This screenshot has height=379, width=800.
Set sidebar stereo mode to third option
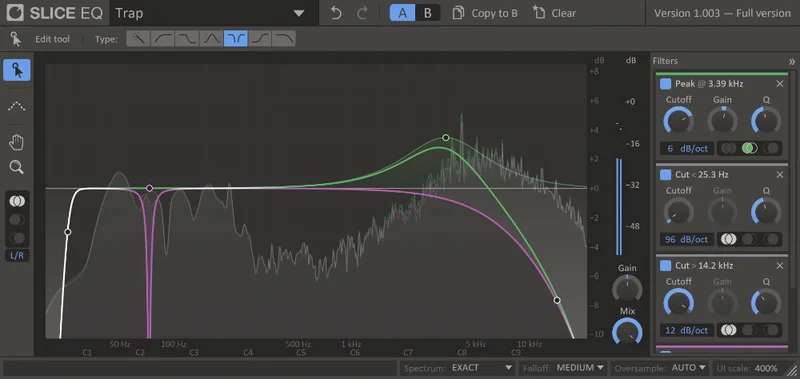pos(17,238)
